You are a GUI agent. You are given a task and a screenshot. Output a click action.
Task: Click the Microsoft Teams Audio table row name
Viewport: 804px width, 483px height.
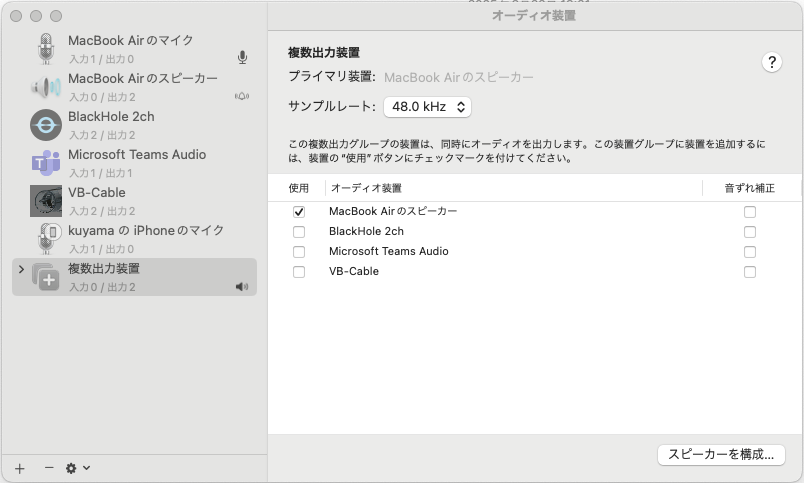pos(389,251)
